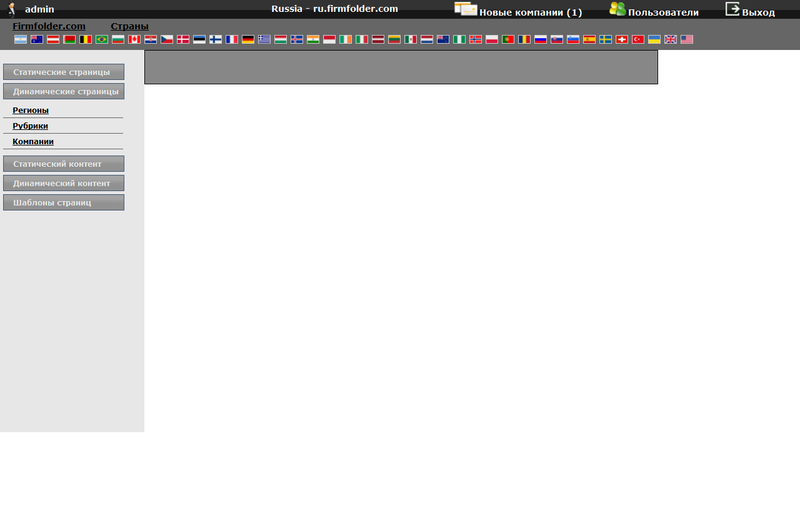Open the Пользователи users page

pos(654,10)
